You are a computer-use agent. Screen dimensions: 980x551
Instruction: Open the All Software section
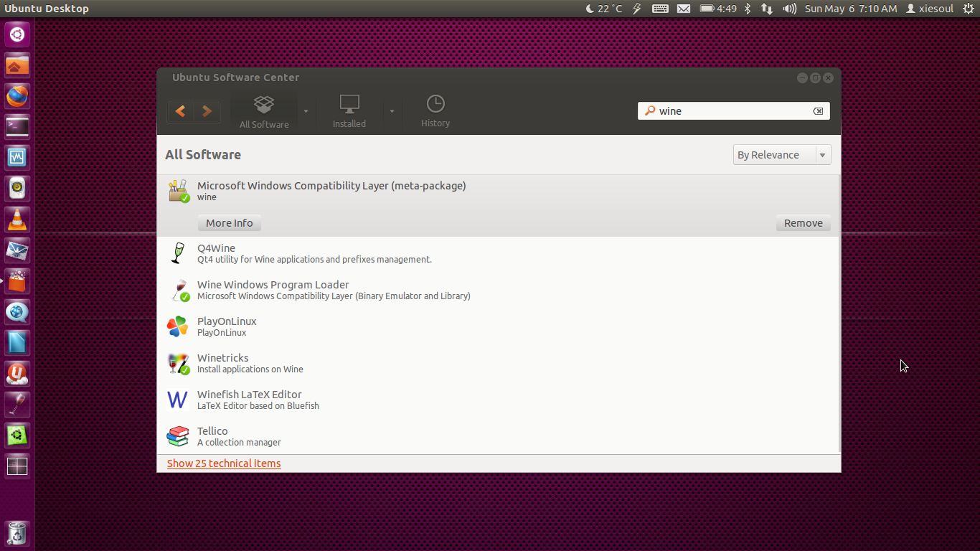click(x=264, y=112)
